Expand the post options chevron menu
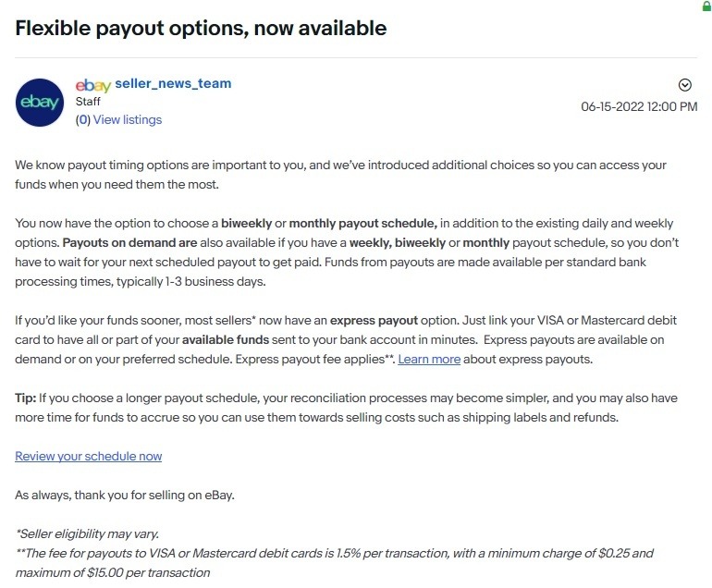The image size is (712, 588). [x=685, y=85]
